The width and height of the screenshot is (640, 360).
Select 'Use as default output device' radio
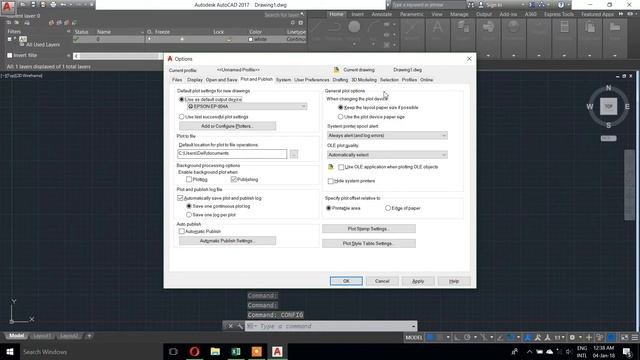click(182, 99)
